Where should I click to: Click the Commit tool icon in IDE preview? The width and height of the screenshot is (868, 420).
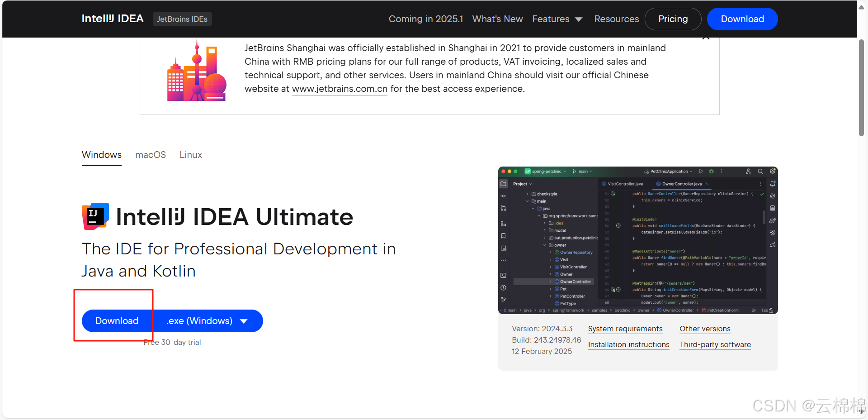point(503,196)
